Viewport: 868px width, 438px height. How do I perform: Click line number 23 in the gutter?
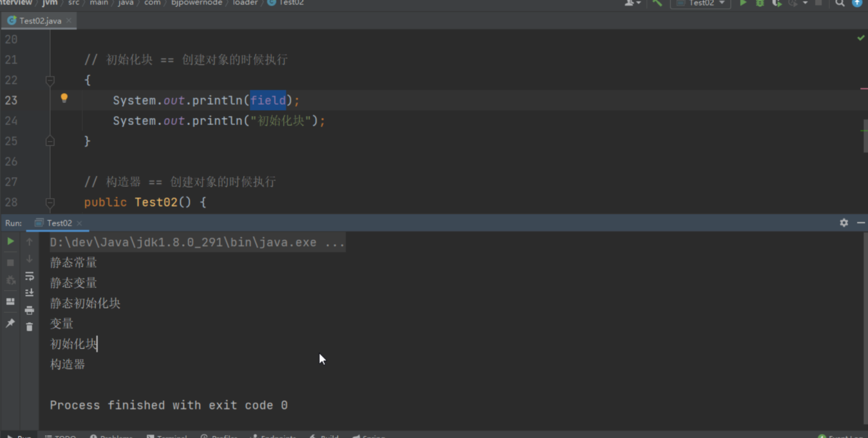(12, 101)
